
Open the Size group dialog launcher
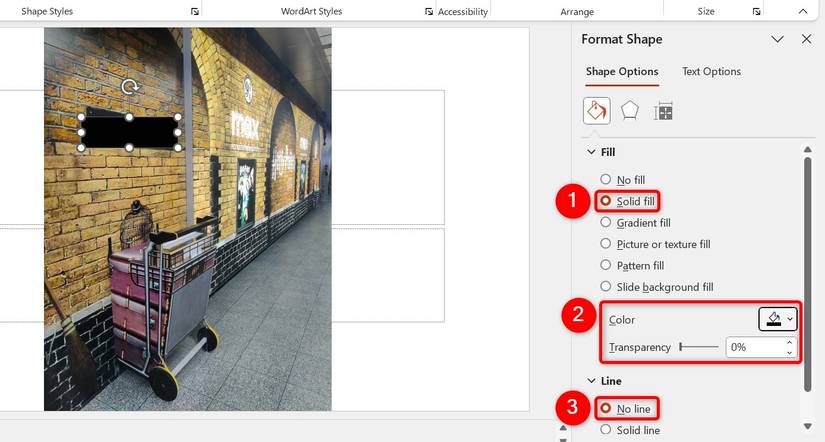pos(757,12)
